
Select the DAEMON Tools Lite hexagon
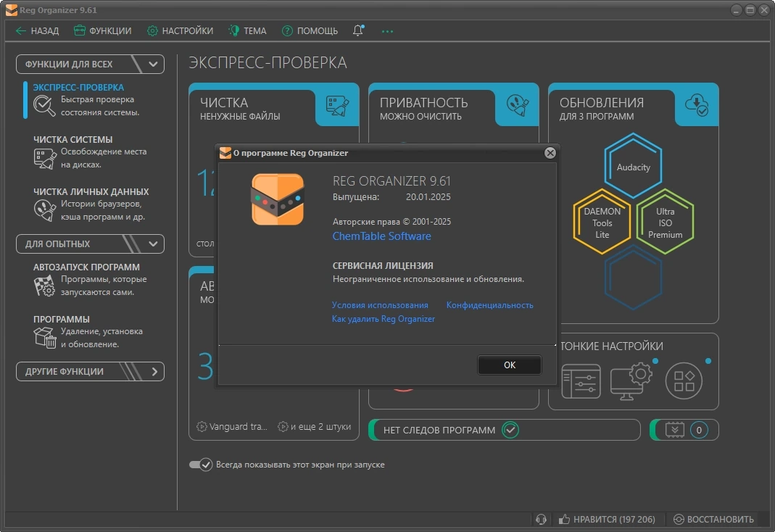coord(602,223)
